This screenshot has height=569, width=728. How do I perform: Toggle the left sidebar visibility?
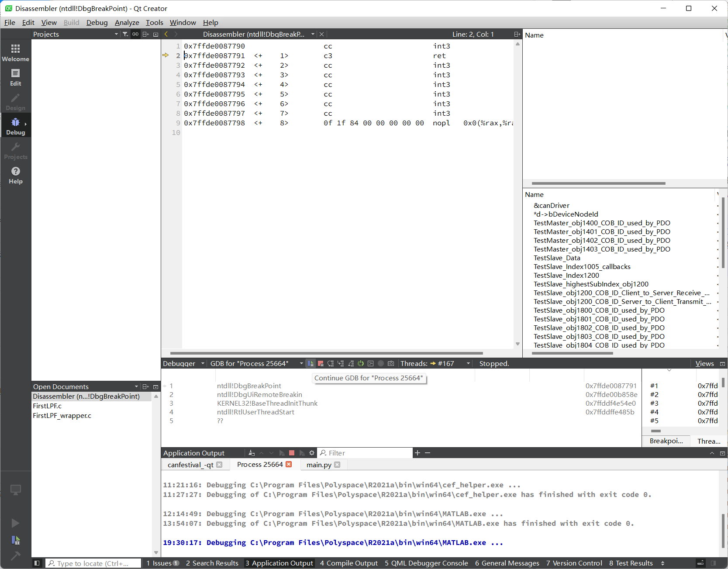point(37,563)
